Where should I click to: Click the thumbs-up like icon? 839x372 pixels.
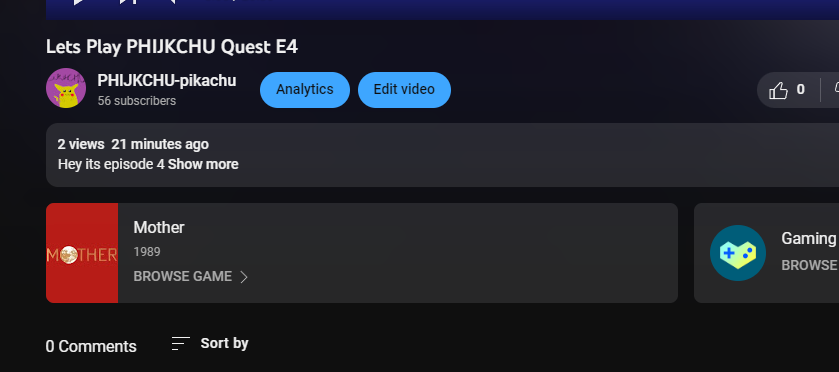(778, 90)
